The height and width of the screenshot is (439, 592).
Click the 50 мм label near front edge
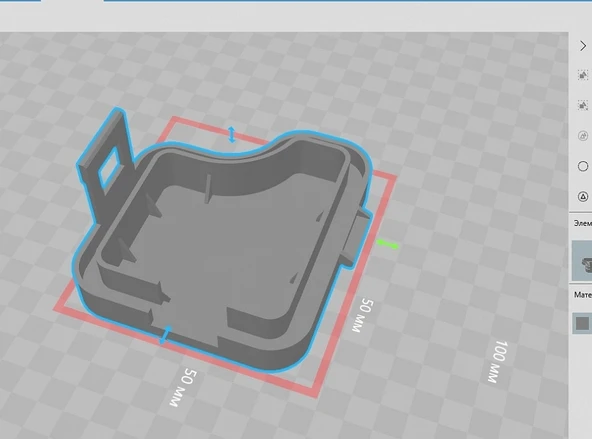pos(183,387)
